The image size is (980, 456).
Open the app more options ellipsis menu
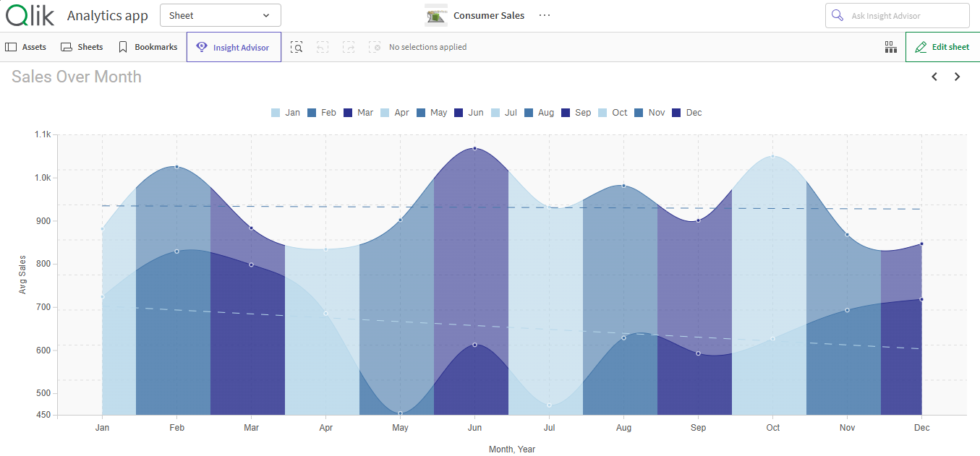[x=545, y=15]
